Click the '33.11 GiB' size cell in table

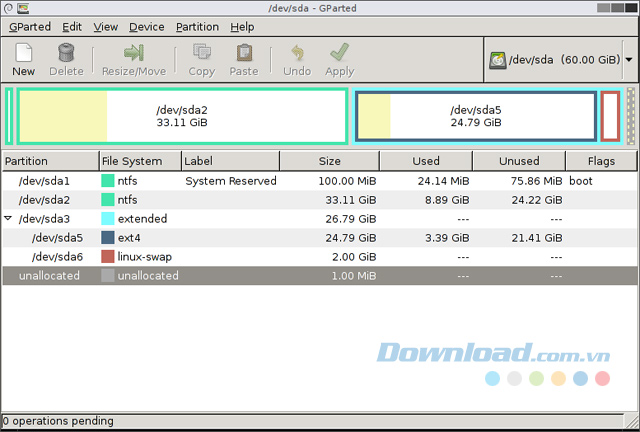pyautogui.click(x=351, y=200)
